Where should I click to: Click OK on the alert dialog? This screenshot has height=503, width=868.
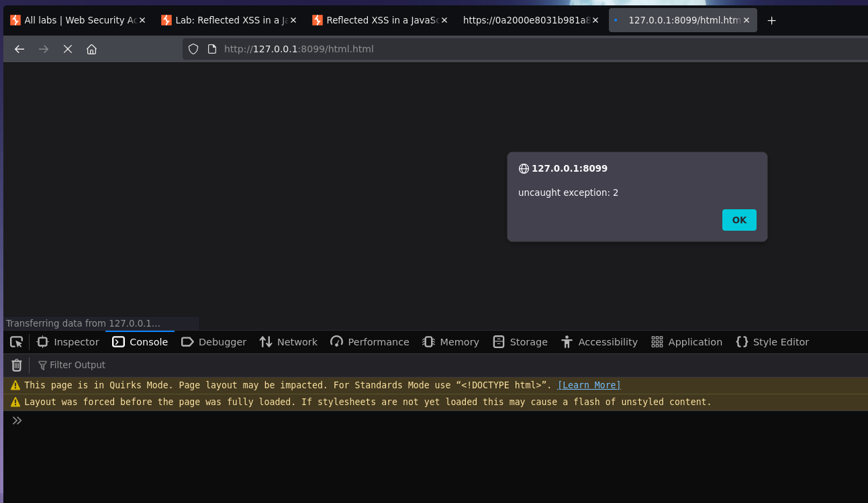(x=739, y=220)
